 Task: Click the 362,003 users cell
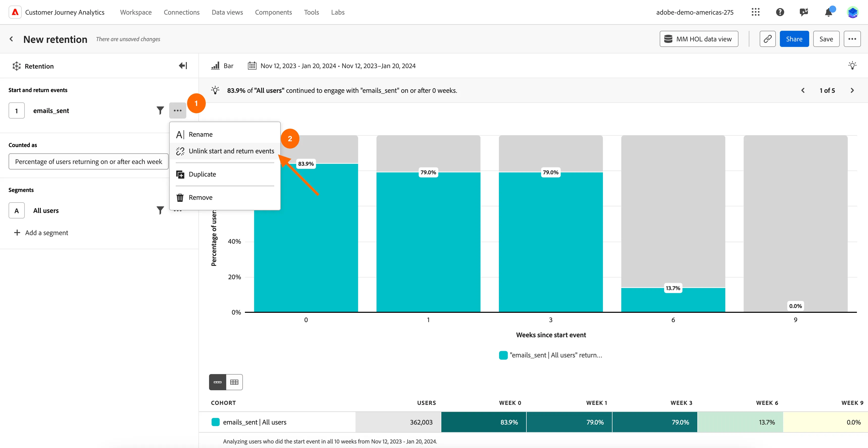(x=398, y=422)
